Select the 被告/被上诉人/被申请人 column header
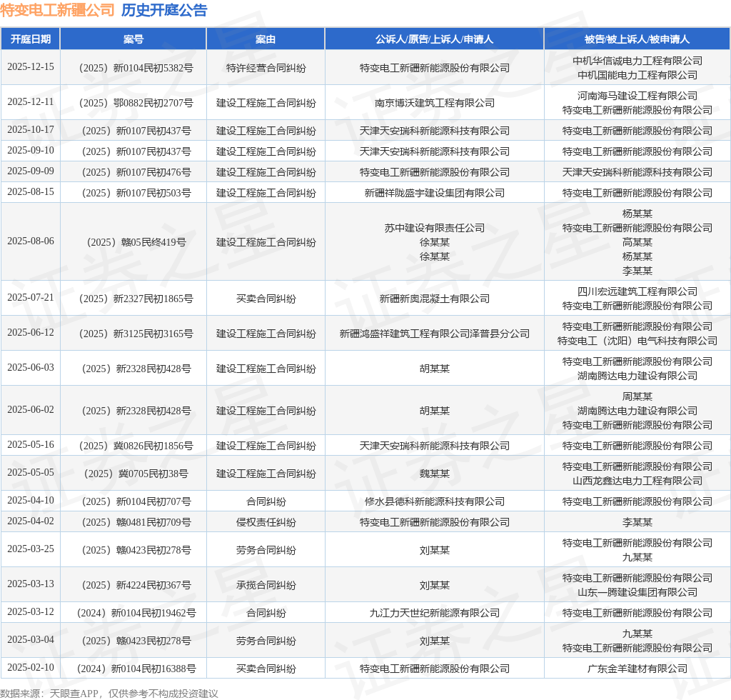This screenshot has height=700, width=731. (637, 39)
